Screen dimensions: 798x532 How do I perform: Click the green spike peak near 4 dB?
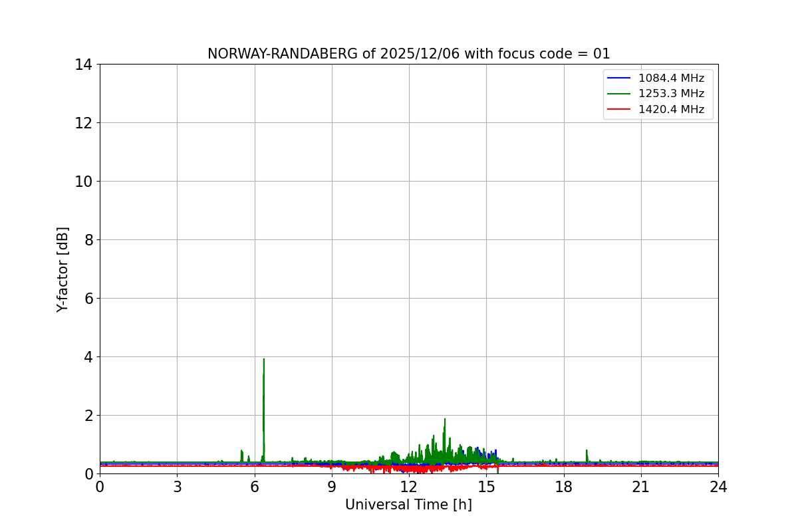[x=264, y=360]
